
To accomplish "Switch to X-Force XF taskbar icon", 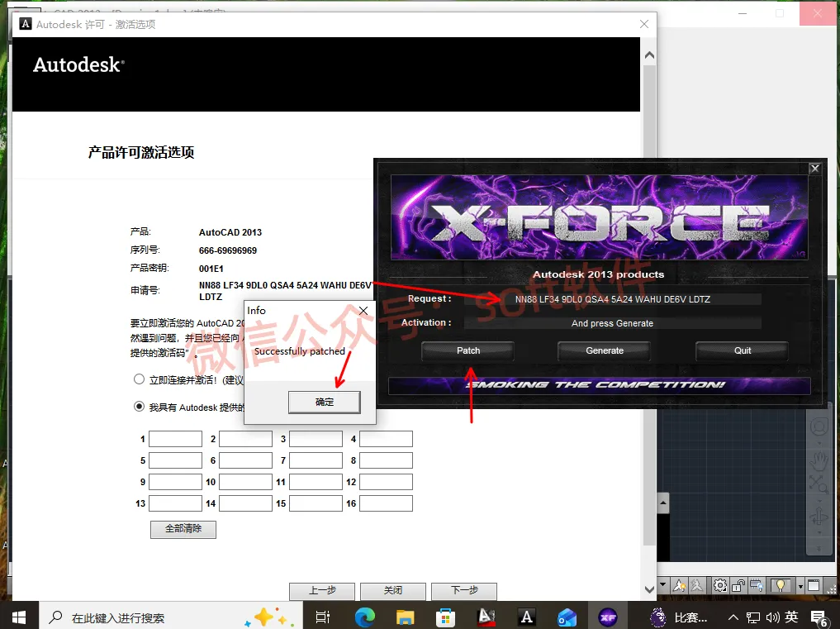I will (x=608, y=617).
